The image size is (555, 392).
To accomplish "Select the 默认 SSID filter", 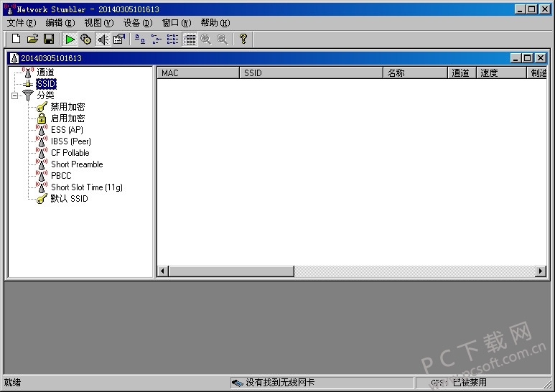I will pos(69,199).
